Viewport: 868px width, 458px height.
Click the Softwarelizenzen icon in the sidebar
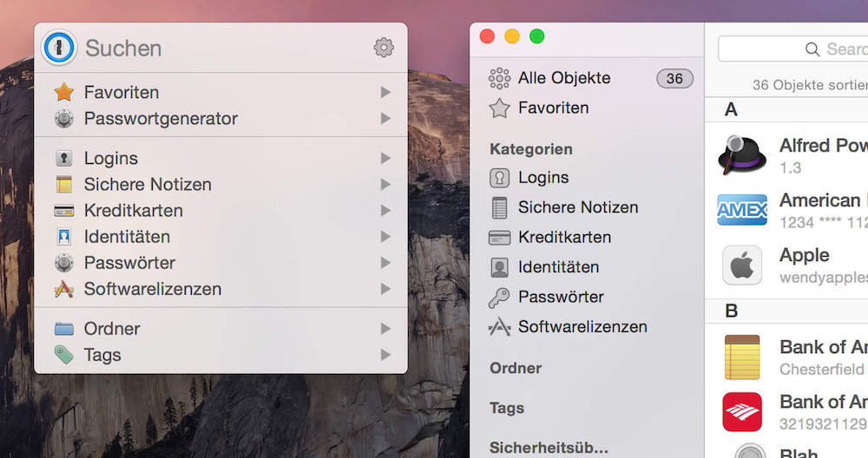(499, 327)
